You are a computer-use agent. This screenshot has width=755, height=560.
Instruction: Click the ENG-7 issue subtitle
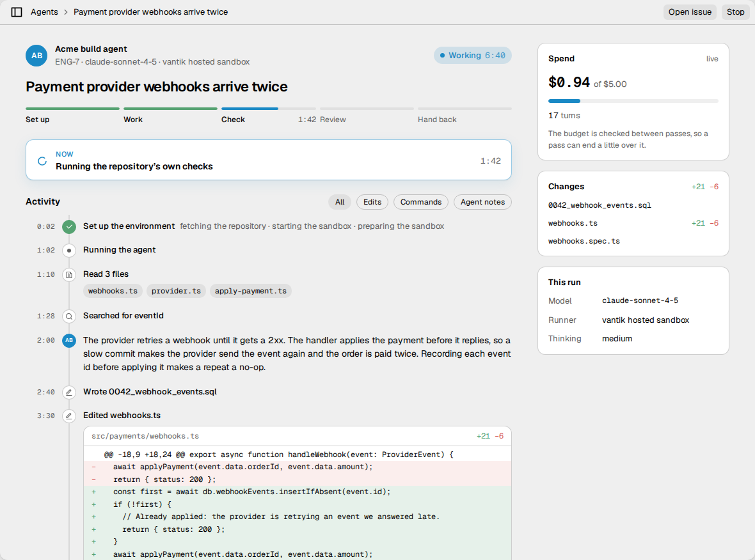152,62
